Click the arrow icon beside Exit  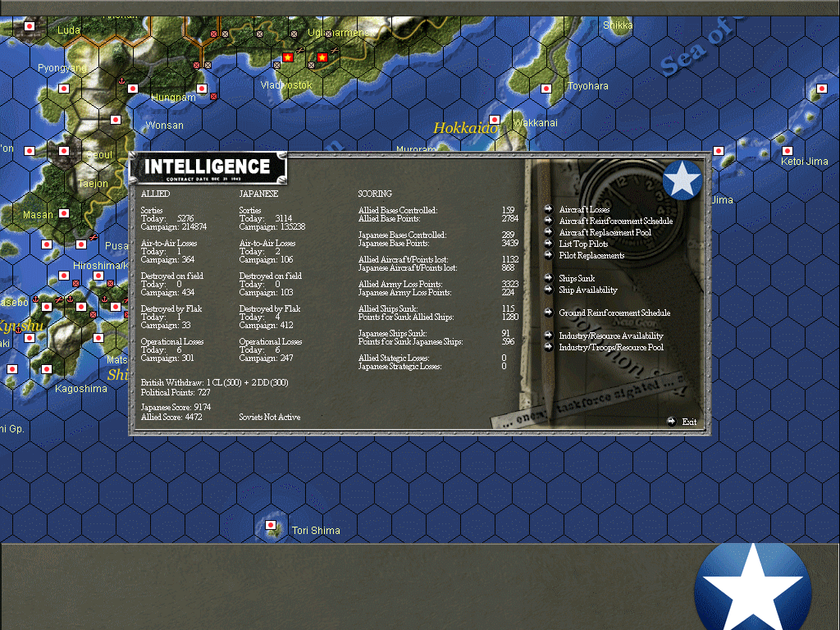coord(673,422)
